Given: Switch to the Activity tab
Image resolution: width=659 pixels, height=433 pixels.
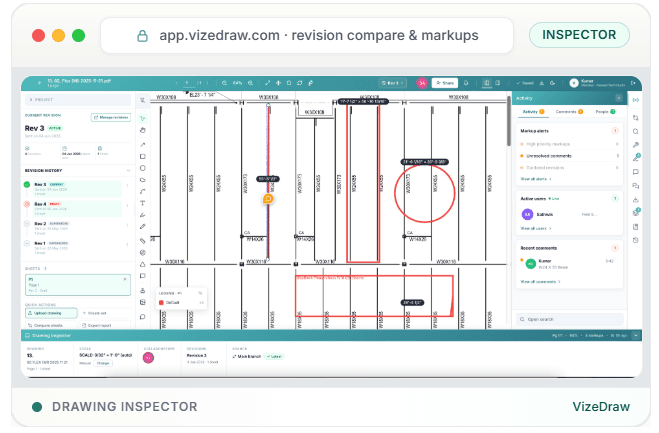Looking at the screenshot, I should point(533,112).
